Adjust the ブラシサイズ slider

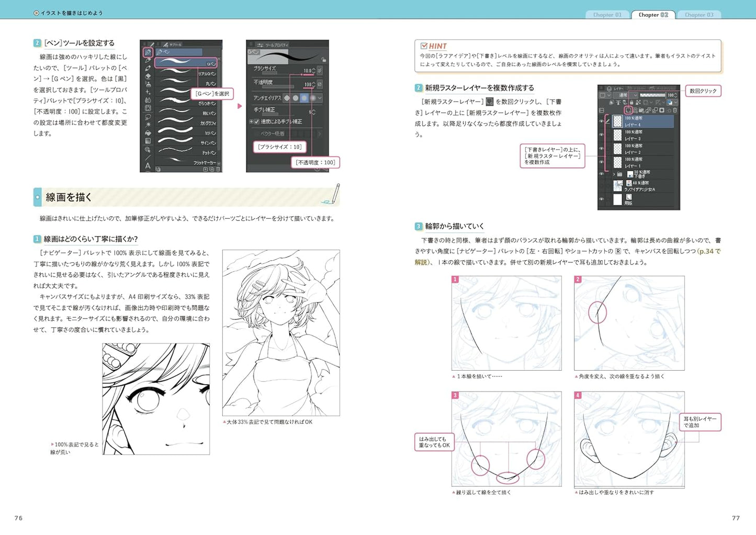[270, 72]
